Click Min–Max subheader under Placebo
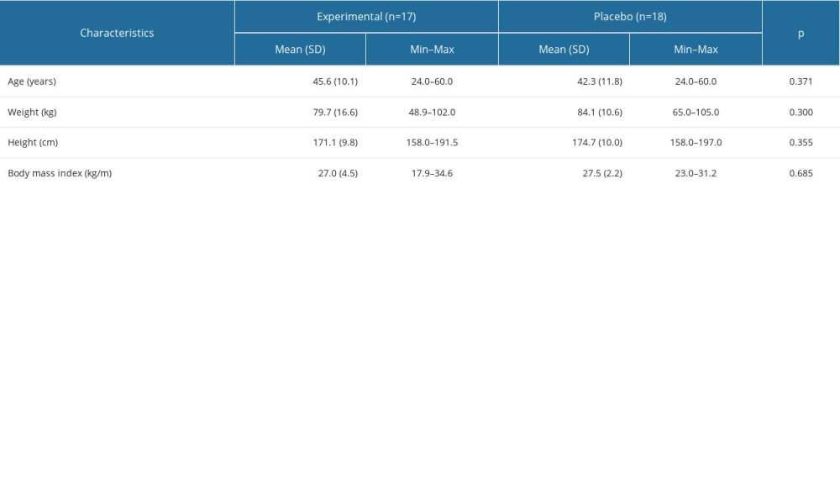The width and height of the screenshot is (840, 504). click(696, 50)
